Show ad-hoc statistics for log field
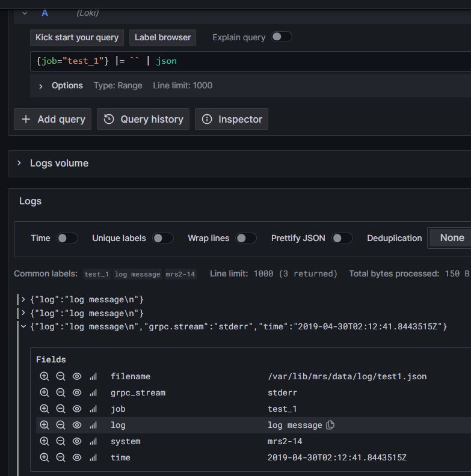 (93, 425)
